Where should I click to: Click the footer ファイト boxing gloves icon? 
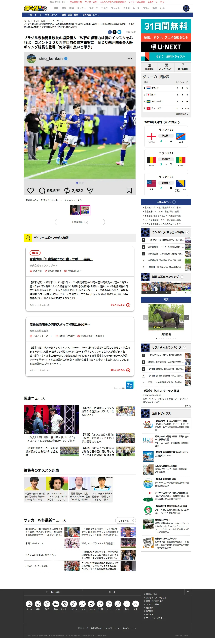(91, 604)
